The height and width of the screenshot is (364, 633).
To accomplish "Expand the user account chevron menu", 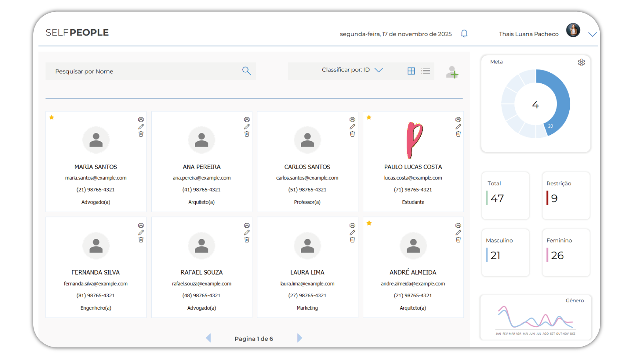I will click(592, 34).
